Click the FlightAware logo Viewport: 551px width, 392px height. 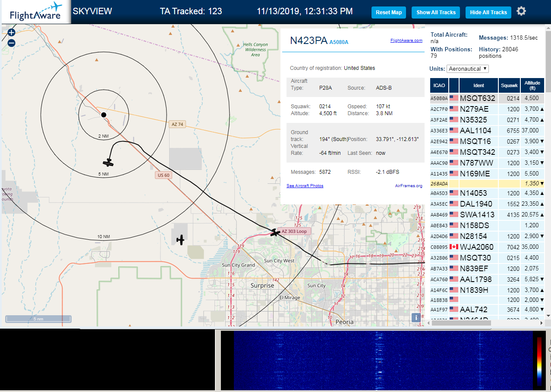[x=35, y=12]
